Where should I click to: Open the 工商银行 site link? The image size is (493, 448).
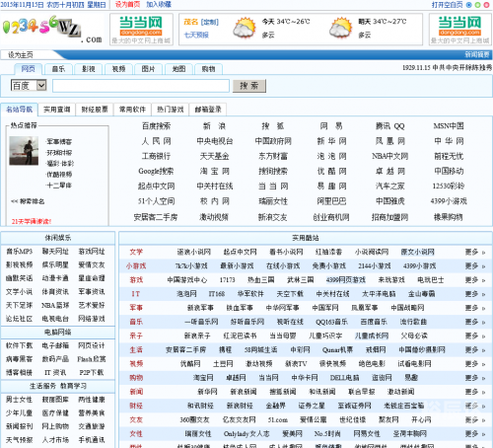(x=156, y=156)
